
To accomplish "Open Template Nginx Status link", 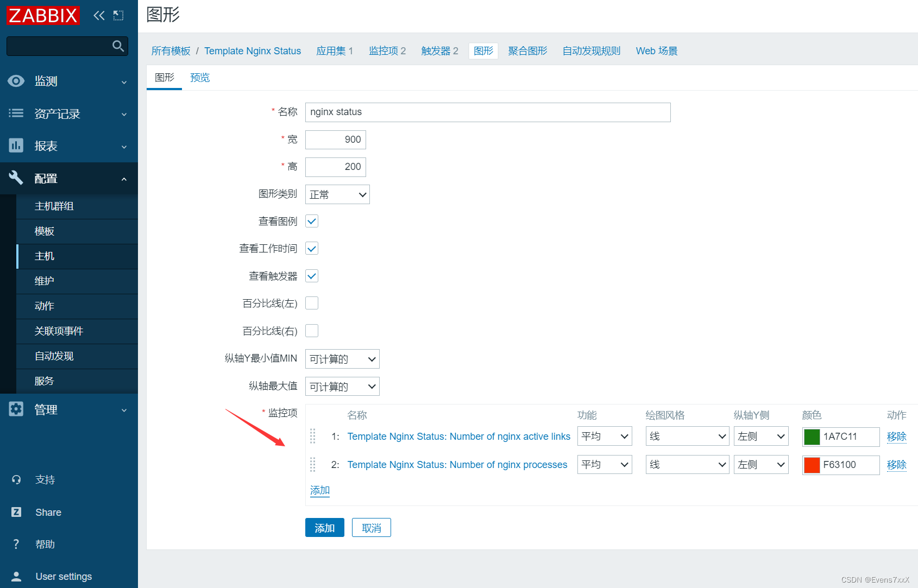I will click(252, 50).
